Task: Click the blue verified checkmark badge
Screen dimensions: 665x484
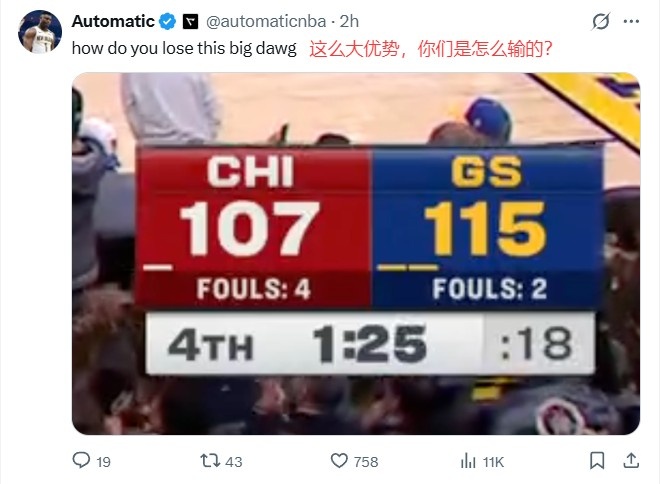Action: pos(168,21)
